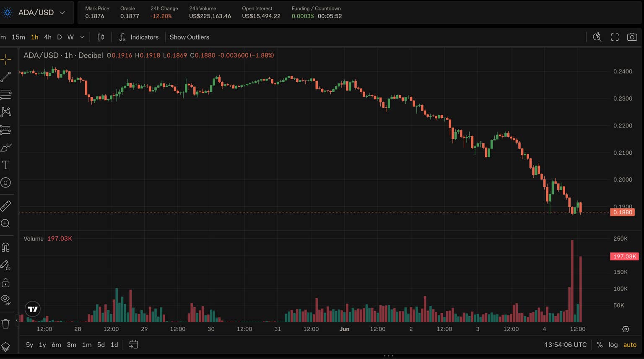The image size is (644, 359).
Task: Open the emoji icons tool
Action: pyautogui.click(x=6, y=183)
